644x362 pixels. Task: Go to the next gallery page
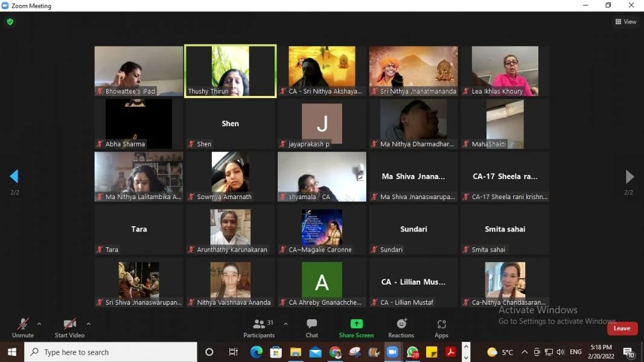click(630, 177)
